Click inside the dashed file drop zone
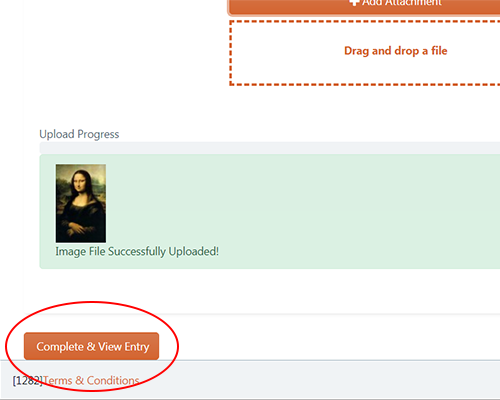 (365, 53)
